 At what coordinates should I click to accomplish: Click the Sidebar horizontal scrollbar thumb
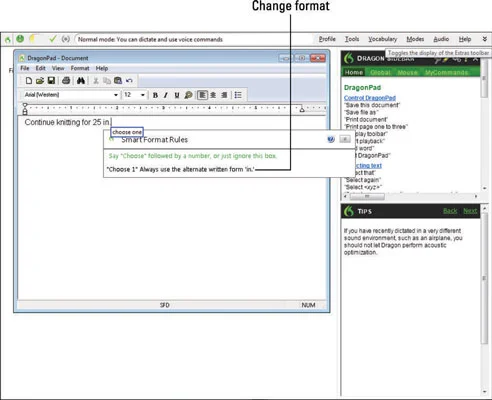coord(367,196)
